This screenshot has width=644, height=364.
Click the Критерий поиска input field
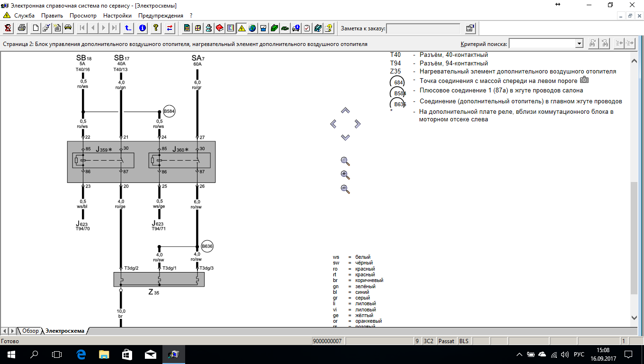(542, 44)
